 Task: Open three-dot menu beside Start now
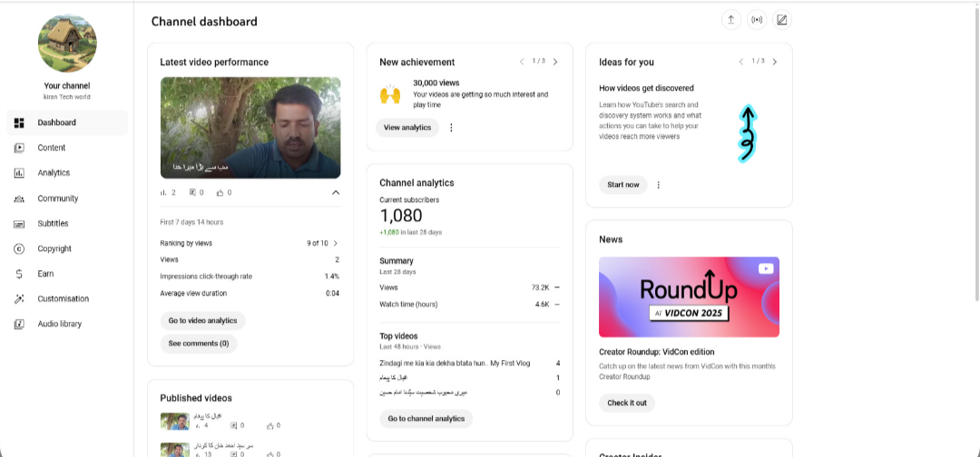(658, 185)
